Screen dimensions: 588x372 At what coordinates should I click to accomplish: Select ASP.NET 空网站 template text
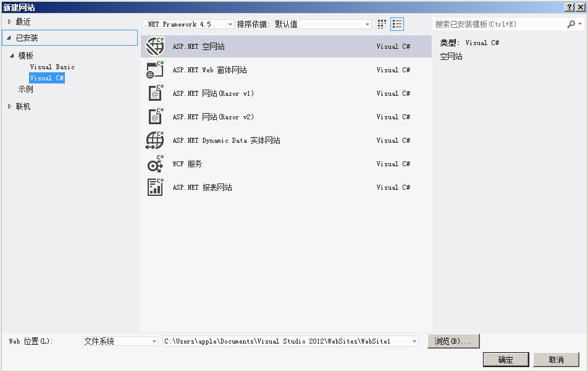pos(198,46)
